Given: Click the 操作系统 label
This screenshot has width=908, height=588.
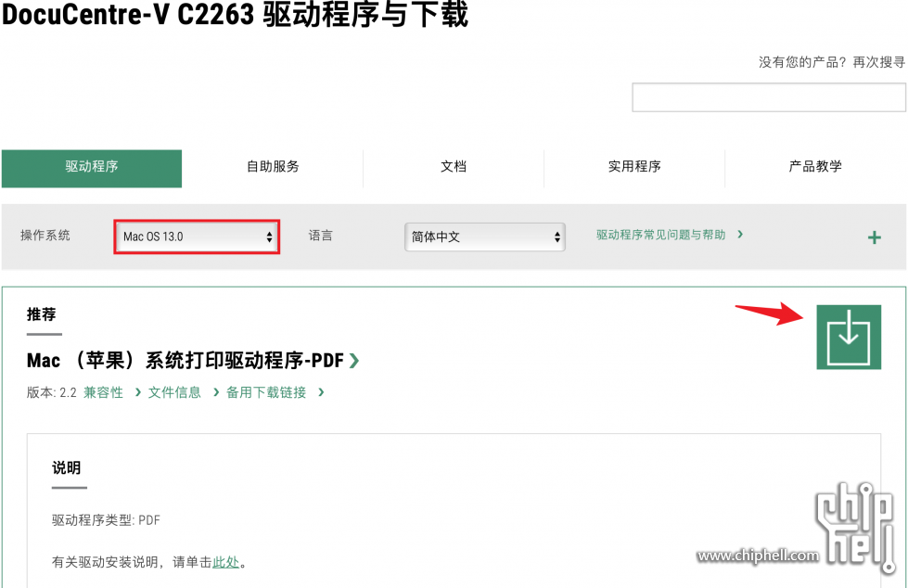Looking at the screenshot, I should click(x=45, y=236).
